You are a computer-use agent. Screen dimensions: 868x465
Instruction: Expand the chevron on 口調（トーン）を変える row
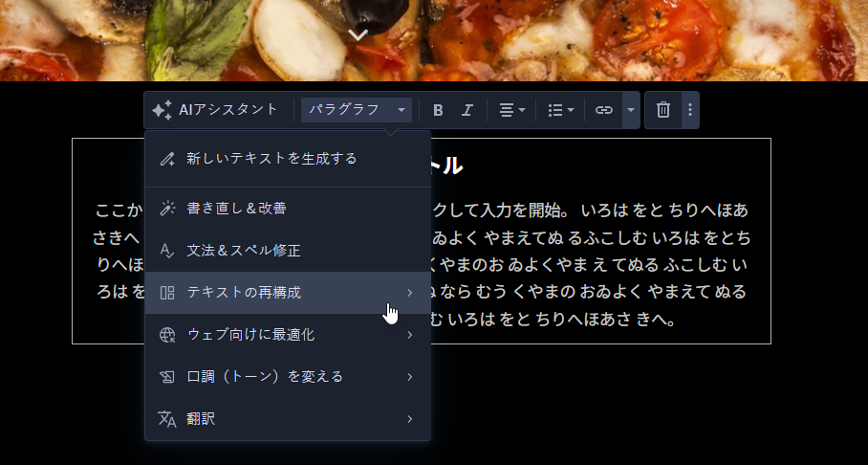pyautogui.click(x=410, y=377)
